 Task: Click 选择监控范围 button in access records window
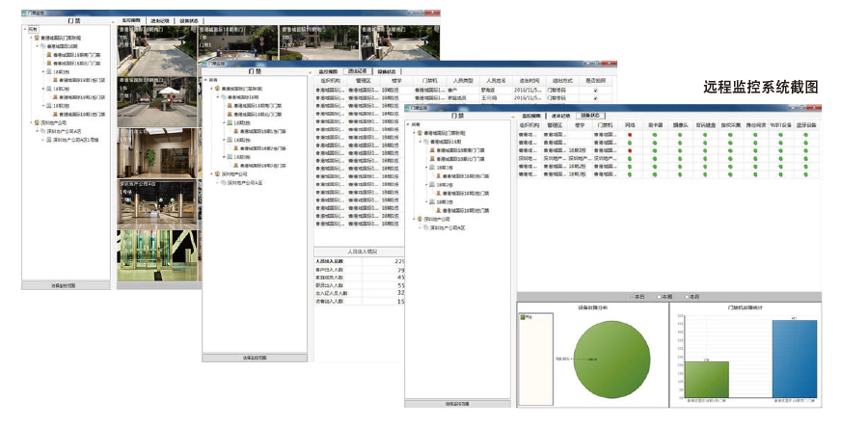(x=255, y=359)
